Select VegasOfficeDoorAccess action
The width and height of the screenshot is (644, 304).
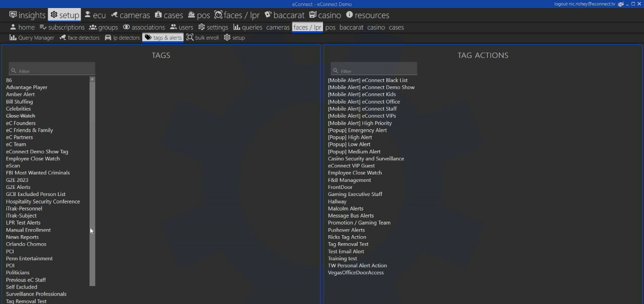356,273
